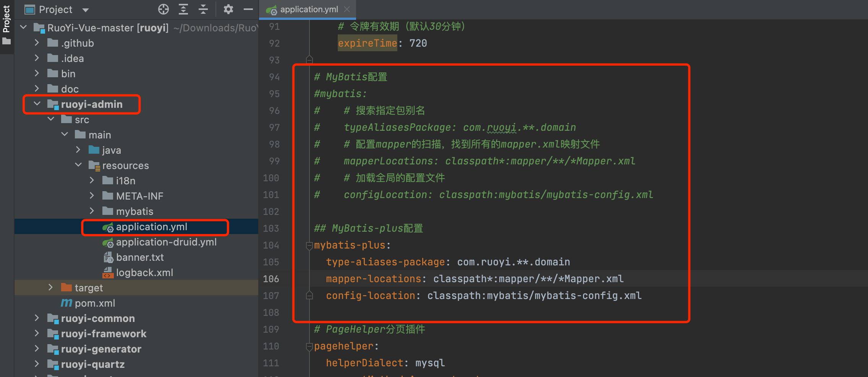This screenshot has width=868, height=377.
Task: Select pom.xml under ruoyi-admin
Action: click(x=136, y=303)
